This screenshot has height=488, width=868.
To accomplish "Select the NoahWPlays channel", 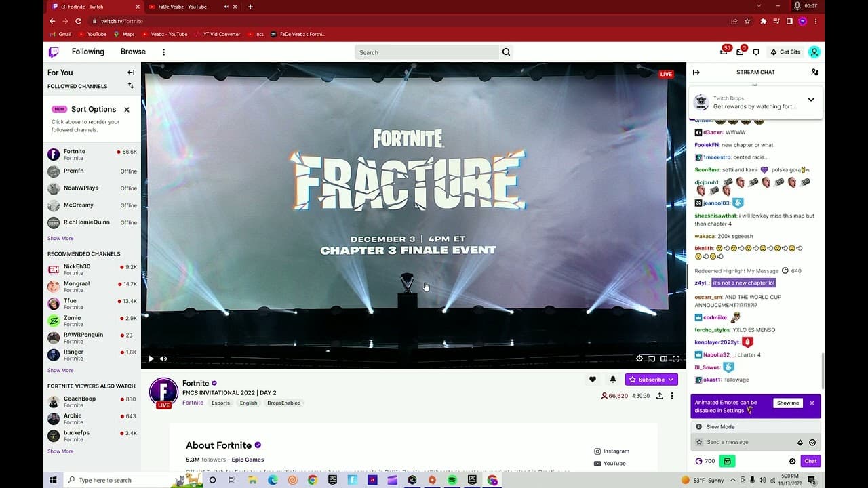I will pyautogui.click(x=92, y=188).
